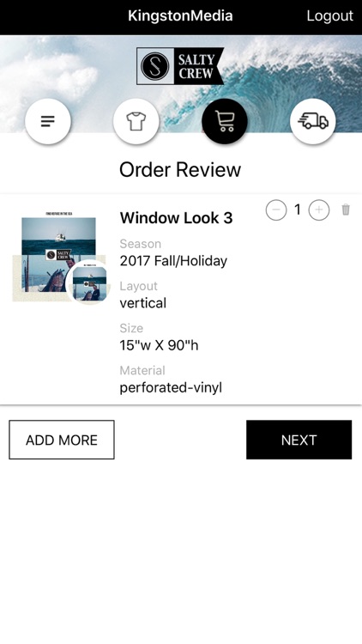
Task: Tap the Salty Crew logo
Action: click(180, 66)
